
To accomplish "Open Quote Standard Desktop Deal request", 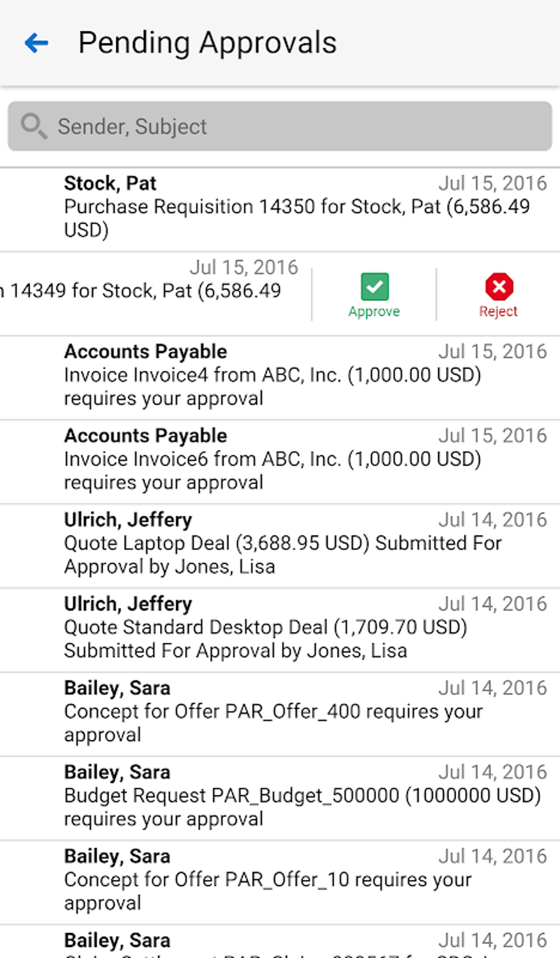I will 280,630.
